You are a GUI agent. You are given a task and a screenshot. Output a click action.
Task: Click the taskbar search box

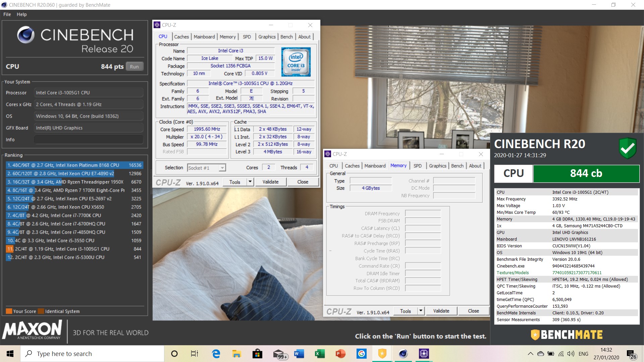pos(92,354)
